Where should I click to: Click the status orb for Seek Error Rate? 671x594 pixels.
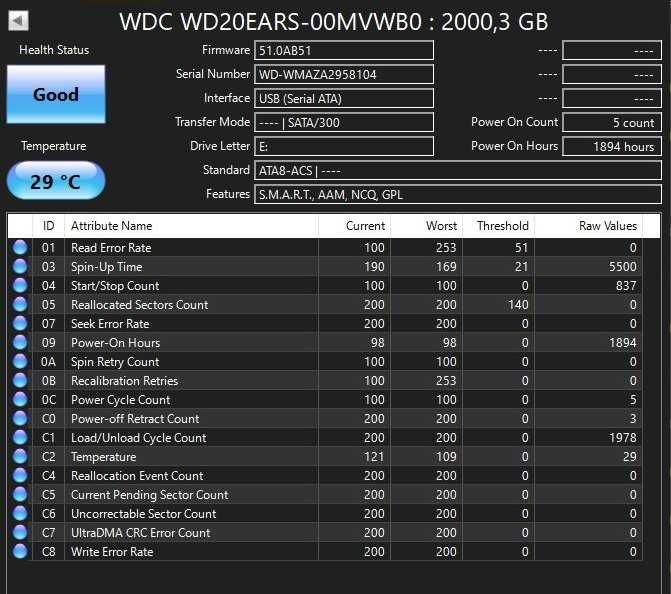tap(20, 323)
